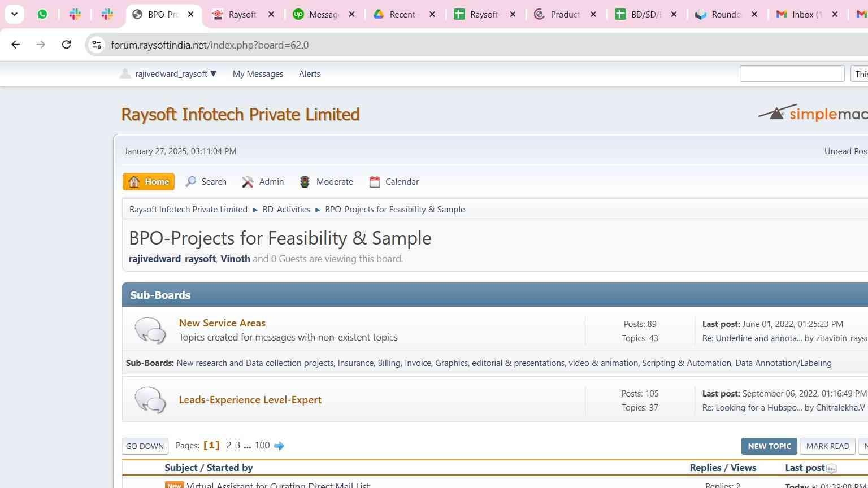Open the WhatsApp pinned tab
868x488 pixels.
(42, 14)
